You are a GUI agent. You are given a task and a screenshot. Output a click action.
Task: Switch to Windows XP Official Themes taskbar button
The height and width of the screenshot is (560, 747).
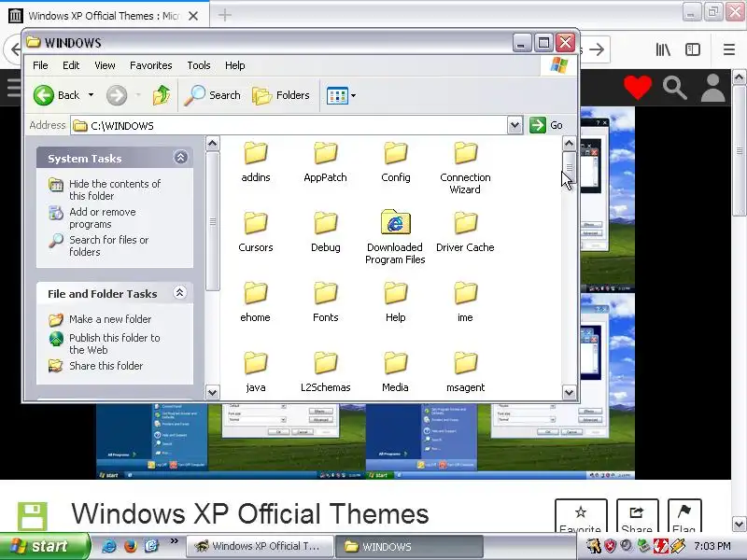pyautogui.click(x=260, y=546)
